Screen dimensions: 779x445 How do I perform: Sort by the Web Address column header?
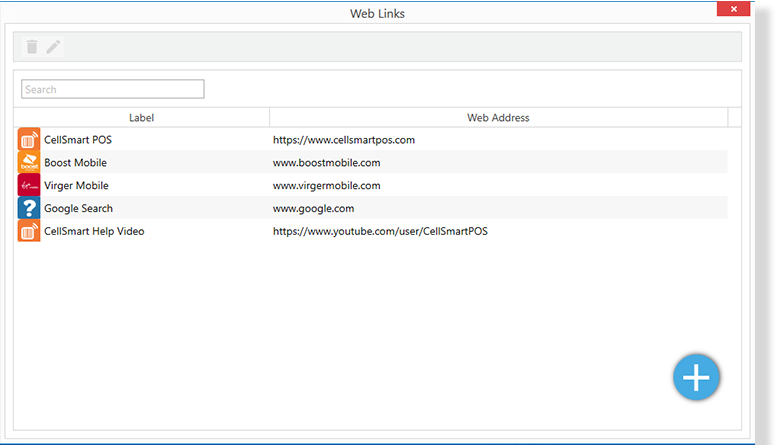pyautogui.click(x=498, y=118)
